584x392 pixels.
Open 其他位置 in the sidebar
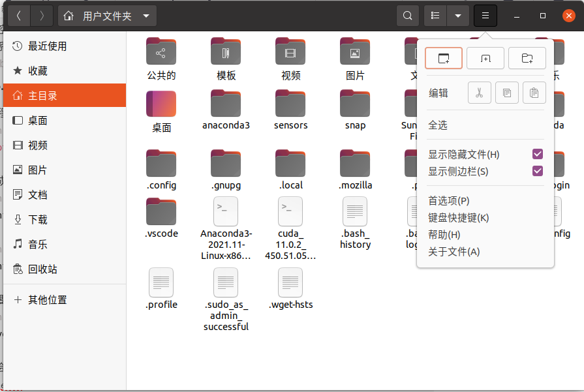pos(47,300)
